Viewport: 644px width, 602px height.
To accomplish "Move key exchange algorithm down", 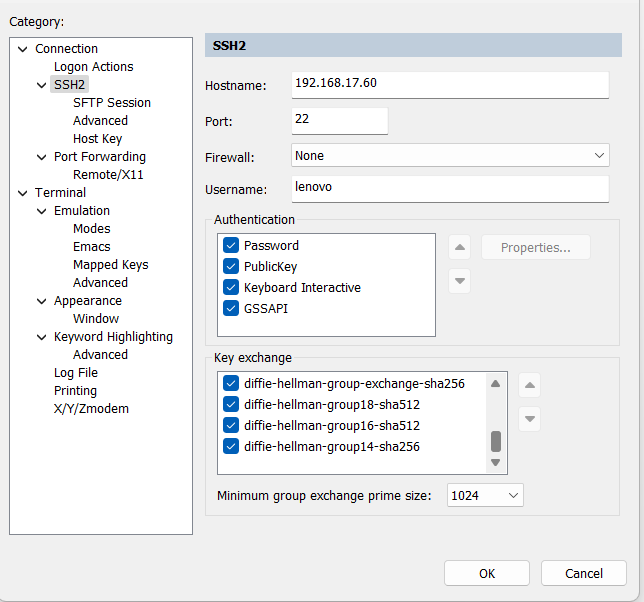I will click(x=529, y=419).
